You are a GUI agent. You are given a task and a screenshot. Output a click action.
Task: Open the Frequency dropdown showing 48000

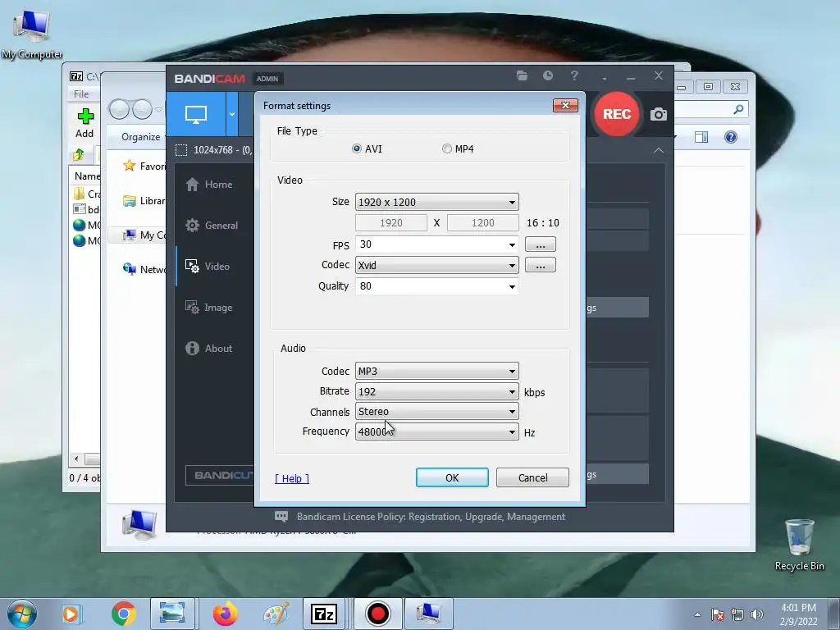(436, 431)
